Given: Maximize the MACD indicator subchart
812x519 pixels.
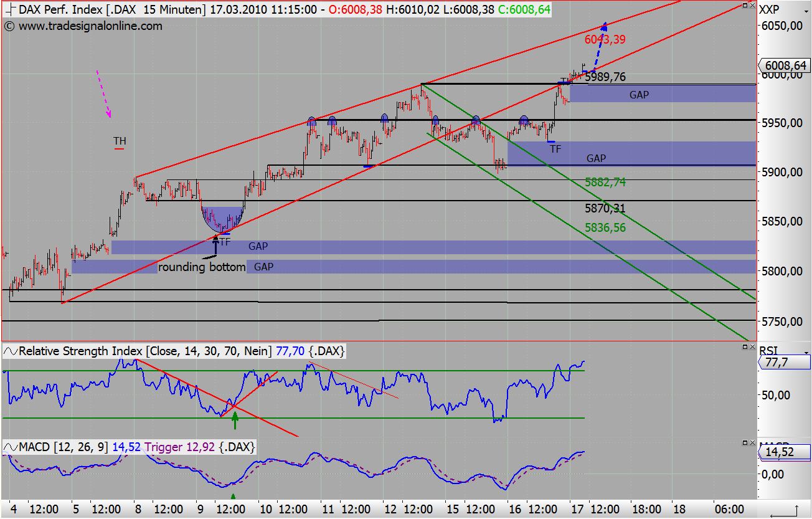Looking at the screenshot, I should (745, 443).
